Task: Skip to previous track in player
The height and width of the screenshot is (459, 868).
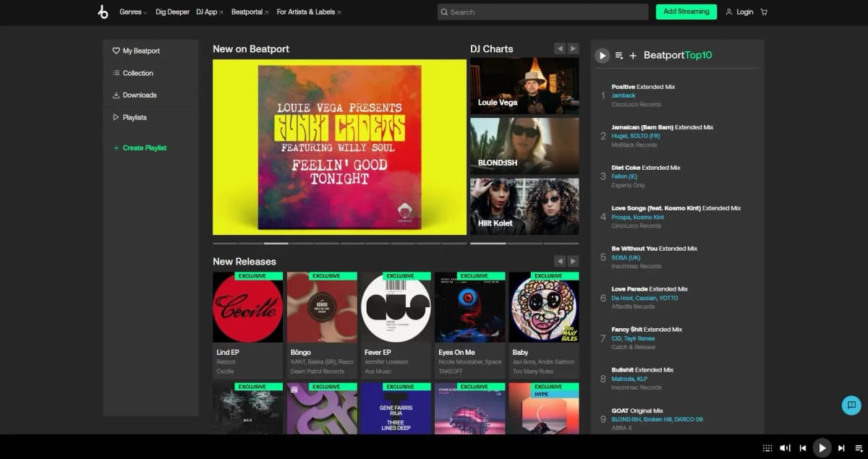Action: click(803, 448)
